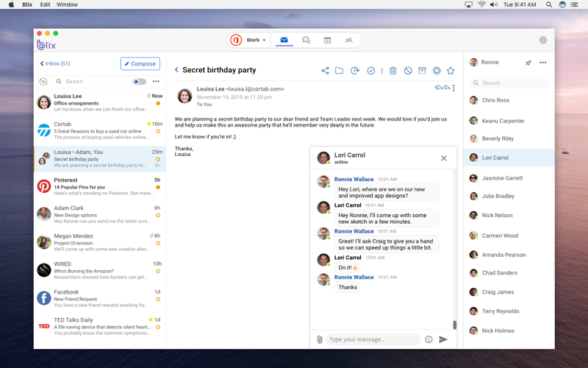Mark email as spam with block icon
588x368 pixels.
[x=408, y=71]
